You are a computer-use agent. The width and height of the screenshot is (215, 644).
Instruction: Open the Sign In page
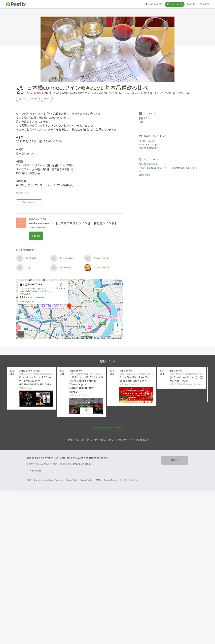pos(191,4)
